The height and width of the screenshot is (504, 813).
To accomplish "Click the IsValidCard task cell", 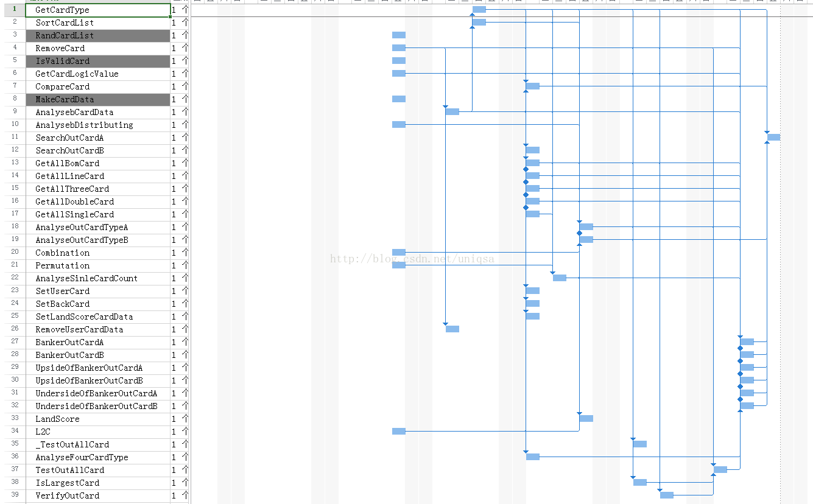I will click(x=98, y=61).
